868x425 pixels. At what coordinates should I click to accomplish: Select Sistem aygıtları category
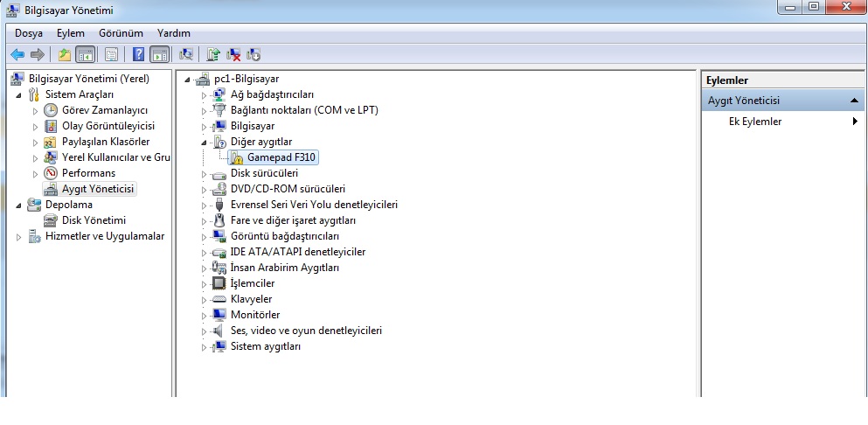(266, 346)
